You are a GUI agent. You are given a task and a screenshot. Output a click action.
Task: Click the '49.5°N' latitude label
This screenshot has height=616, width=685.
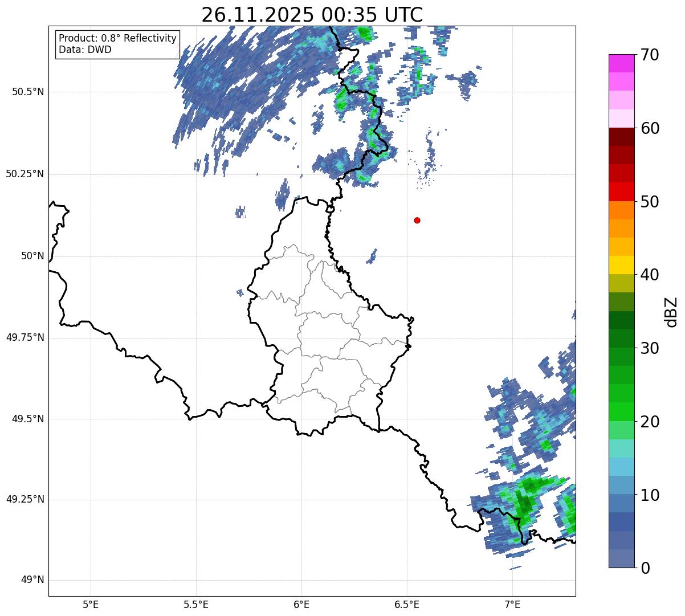(x=28, y=419)
